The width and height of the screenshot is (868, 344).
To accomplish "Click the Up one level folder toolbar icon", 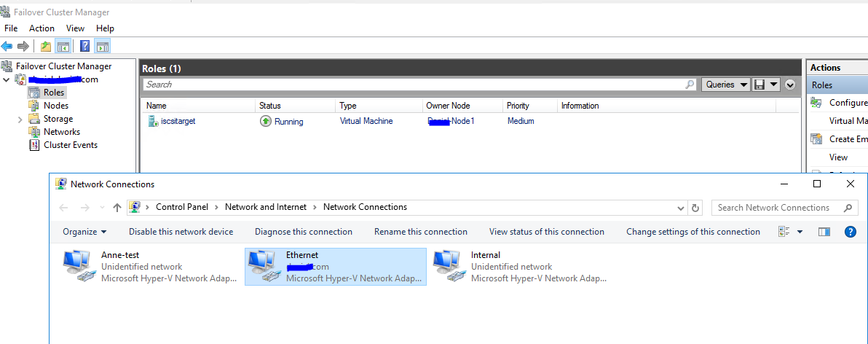I will click(46, 46).
